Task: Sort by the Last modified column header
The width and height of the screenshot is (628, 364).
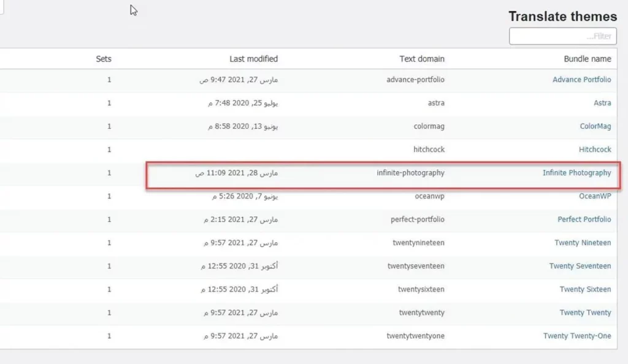Action: [253, 59]
